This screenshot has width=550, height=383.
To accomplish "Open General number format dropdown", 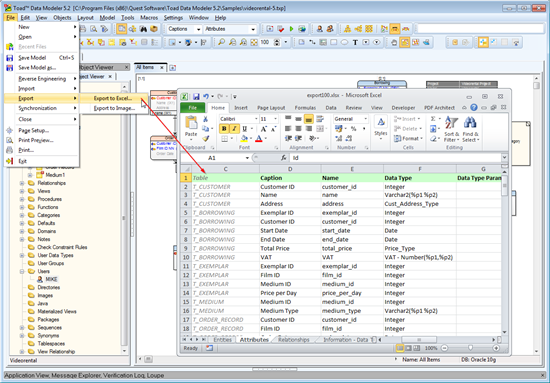I will (365, 119).
